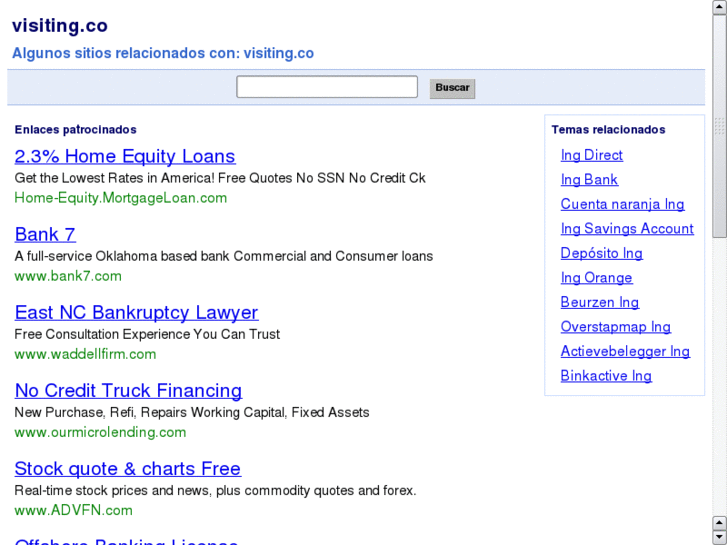Select Actievebelegger Ing topic link
Image resolution: width=727 pixels, height=545 pixels.
click(625, 352)
